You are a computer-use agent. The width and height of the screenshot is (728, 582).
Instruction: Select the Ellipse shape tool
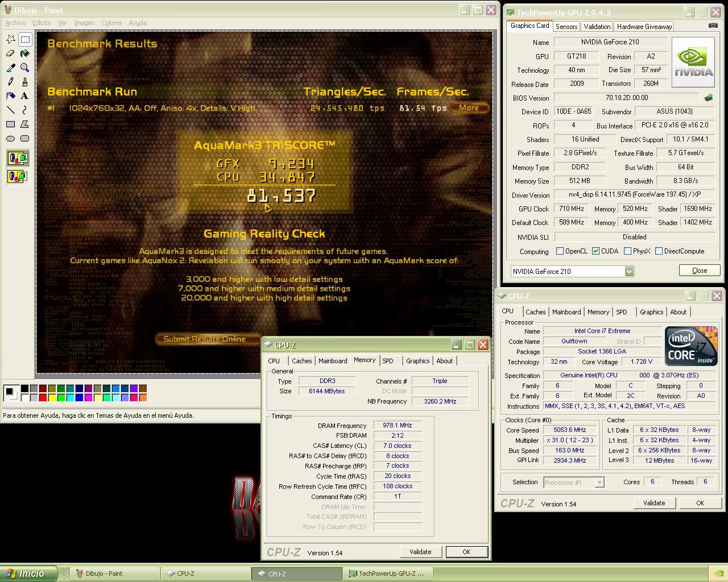(11, 139)
